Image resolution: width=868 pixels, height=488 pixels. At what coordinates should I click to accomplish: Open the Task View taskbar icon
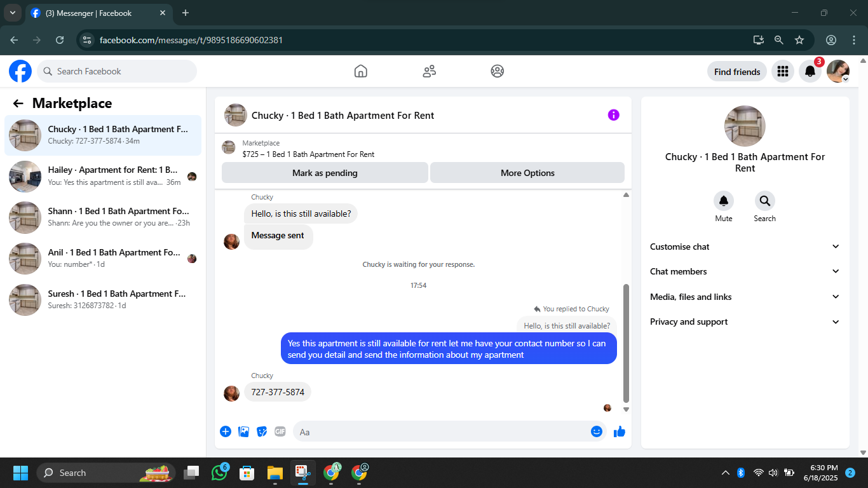tap(191, 473)
